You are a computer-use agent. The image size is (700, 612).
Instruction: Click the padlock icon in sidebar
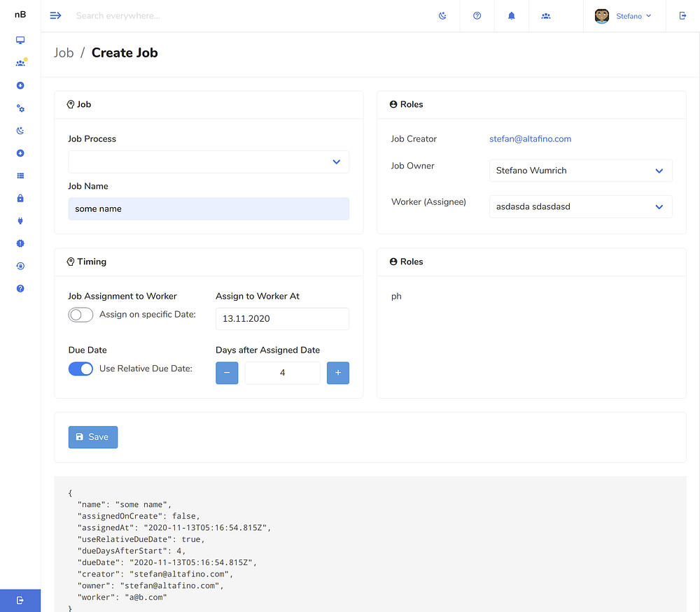pyautogui.click(x=20, y=199)
